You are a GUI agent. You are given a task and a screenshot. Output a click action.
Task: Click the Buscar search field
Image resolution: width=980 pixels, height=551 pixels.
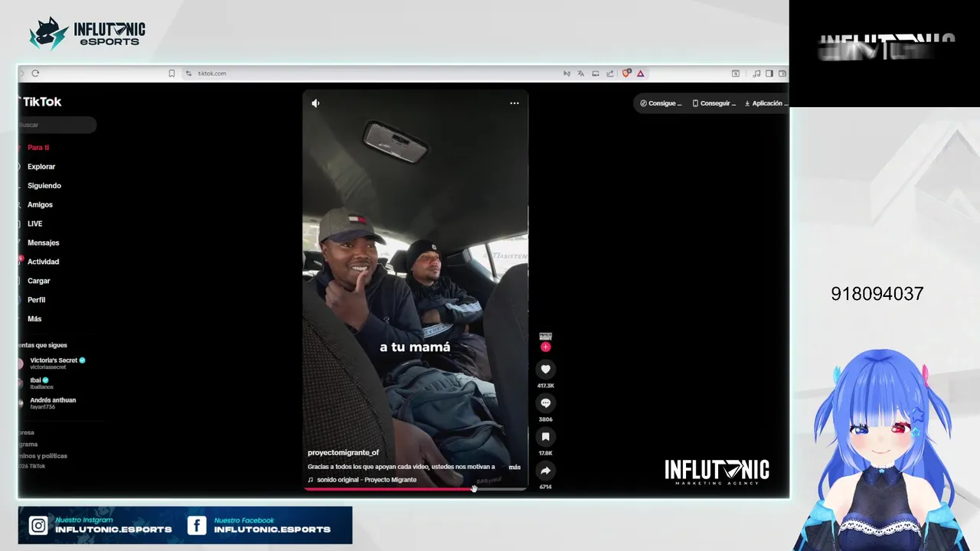tap(57, 125)
